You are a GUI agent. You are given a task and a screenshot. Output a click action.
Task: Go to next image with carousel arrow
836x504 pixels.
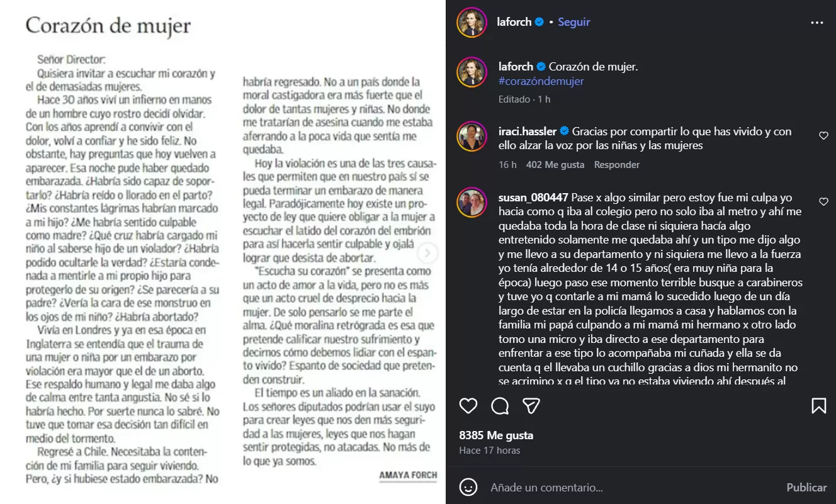coord(427,253)
